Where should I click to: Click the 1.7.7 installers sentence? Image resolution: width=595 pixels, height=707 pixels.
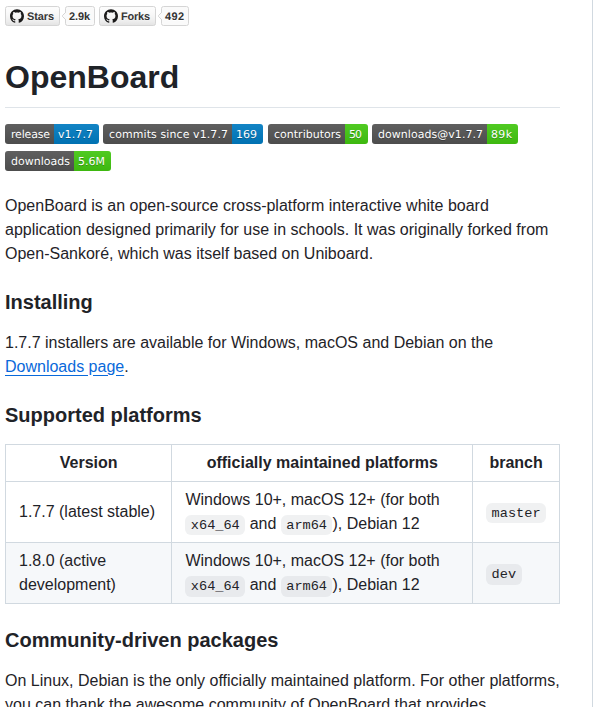coord(249,354)
